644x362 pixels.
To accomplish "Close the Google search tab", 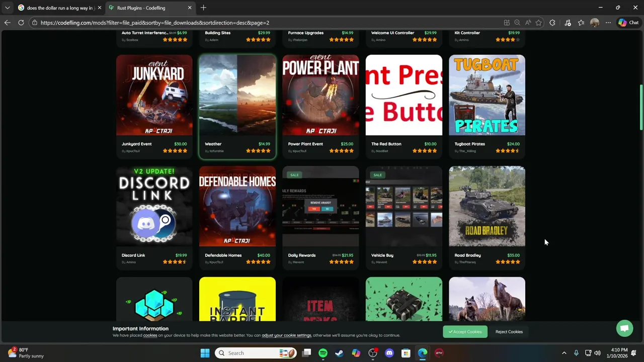I will (x=100, y=8).
